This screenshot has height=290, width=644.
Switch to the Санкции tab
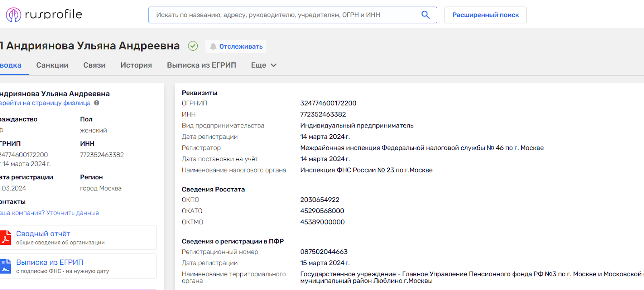coord(52,65)
